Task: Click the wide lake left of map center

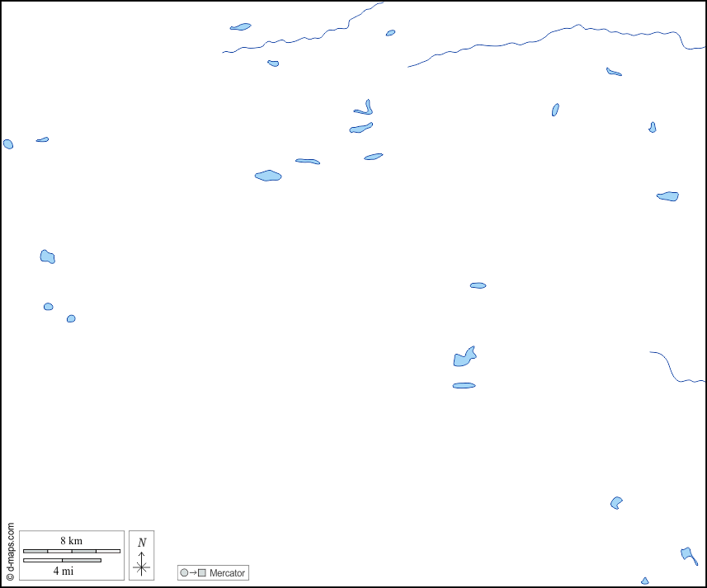Action: tap(268, 176)
